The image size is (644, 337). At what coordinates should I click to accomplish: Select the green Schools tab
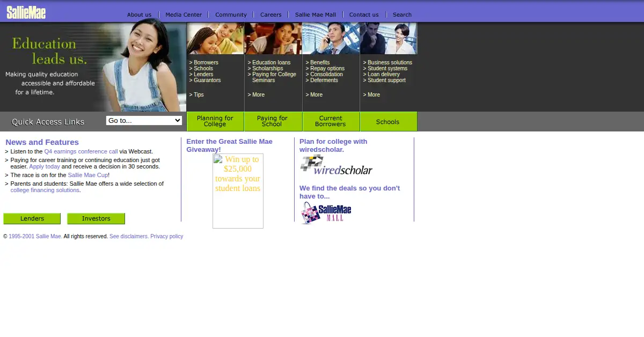click(x=389, y=121)
